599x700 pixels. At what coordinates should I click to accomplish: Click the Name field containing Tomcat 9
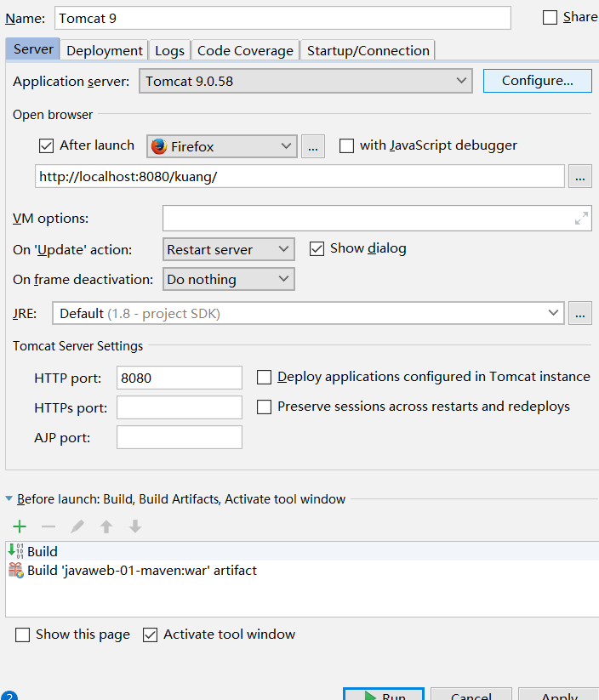(282, 19)
